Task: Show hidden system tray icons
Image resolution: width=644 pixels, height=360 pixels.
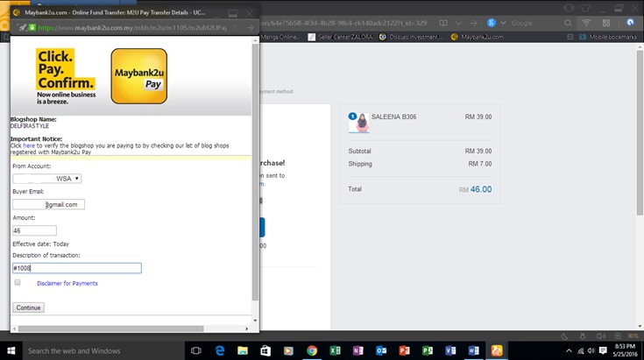Action: click(569, 350)
